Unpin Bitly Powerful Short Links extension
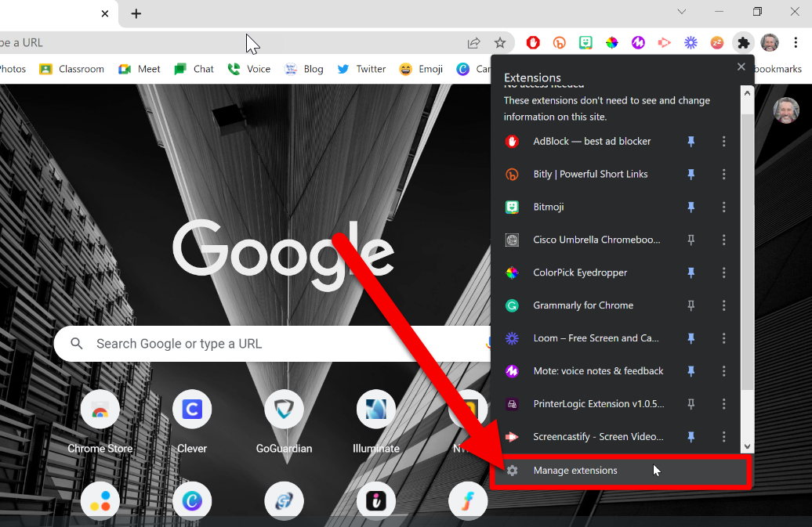The image size is (812, 527). pyautogui.click(x=691, y=175)
